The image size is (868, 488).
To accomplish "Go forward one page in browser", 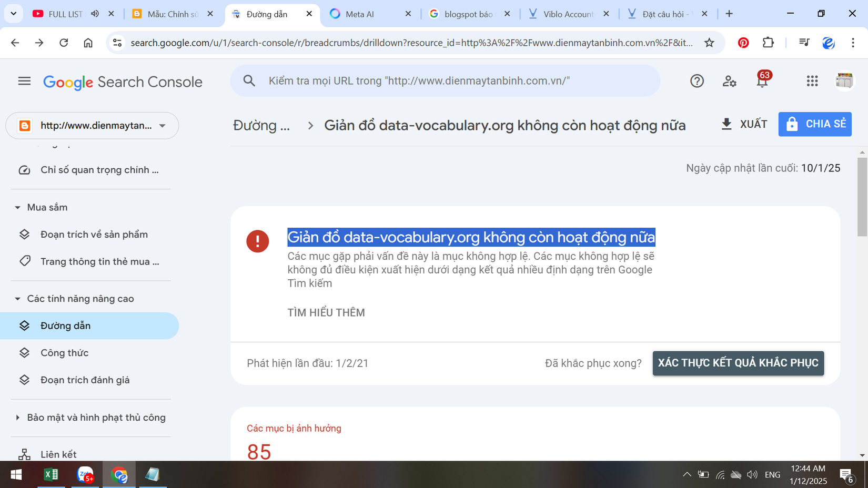I will click(x=39, y=43).
